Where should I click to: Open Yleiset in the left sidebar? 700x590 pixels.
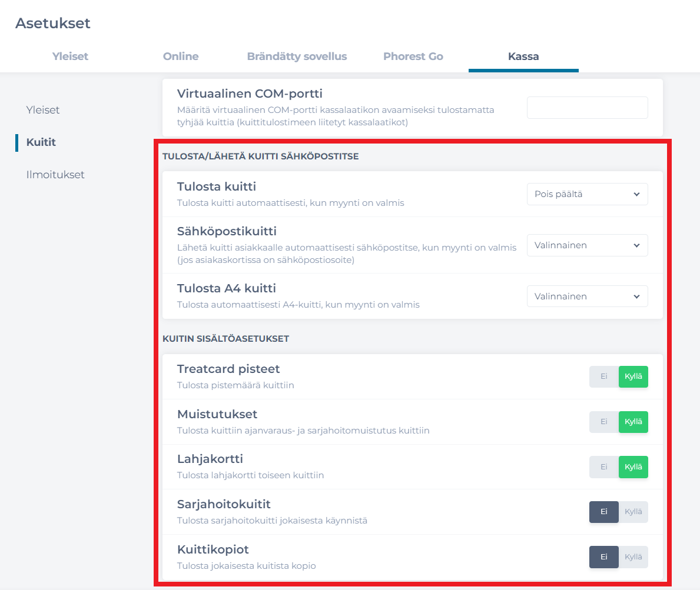point(43,110)
